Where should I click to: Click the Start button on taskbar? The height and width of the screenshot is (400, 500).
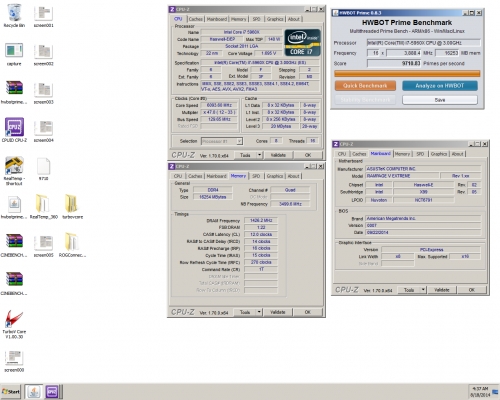[x=11, y=392]
